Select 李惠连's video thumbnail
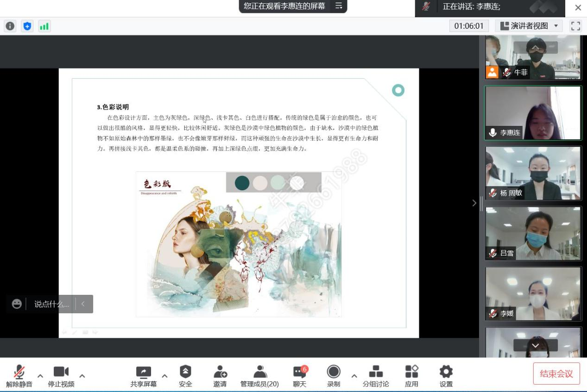Screen dimensions: 587x392 pyautogui.click(x=533, y=113)
